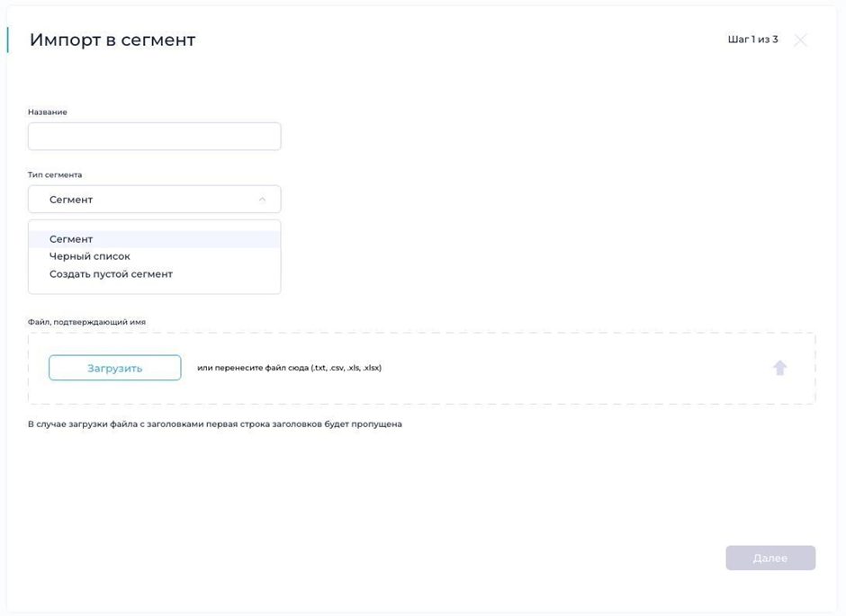
Task: Focus the Название text field
Action: point(154,137)
